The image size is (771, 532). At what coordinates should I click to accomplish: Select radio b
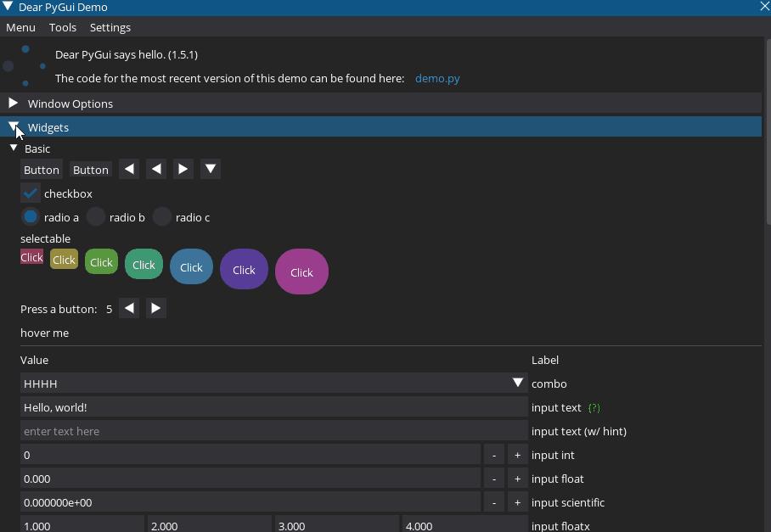point(96,217)
